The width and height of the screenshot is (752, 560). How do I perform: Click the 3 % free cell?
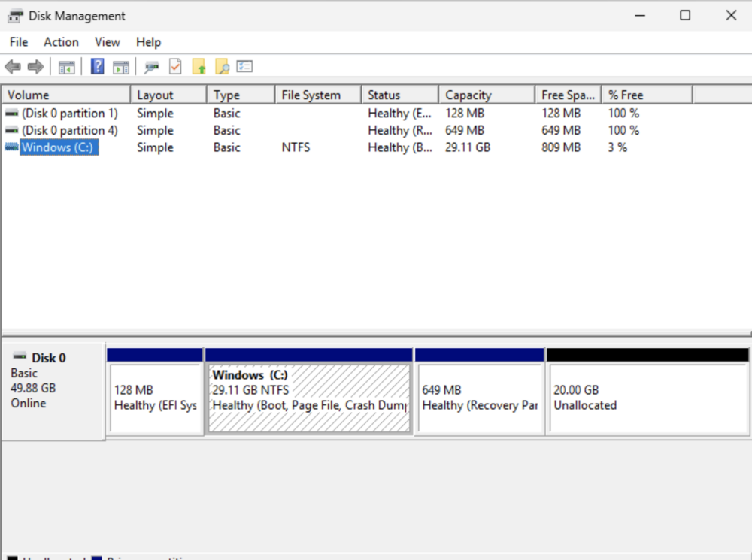[x=617, y=147]
